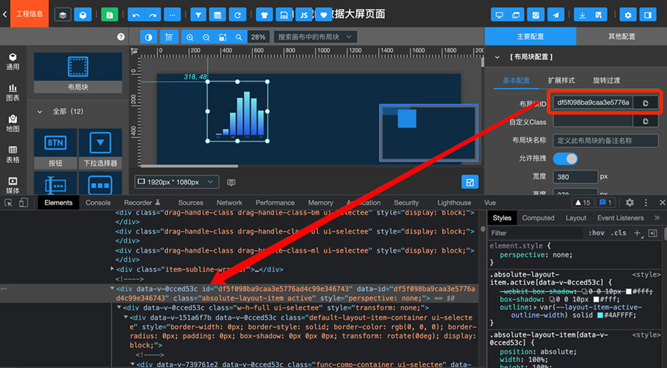Click the dark layers stack toolbar icon
667x368 pixels.
click(x=63, y=15)
